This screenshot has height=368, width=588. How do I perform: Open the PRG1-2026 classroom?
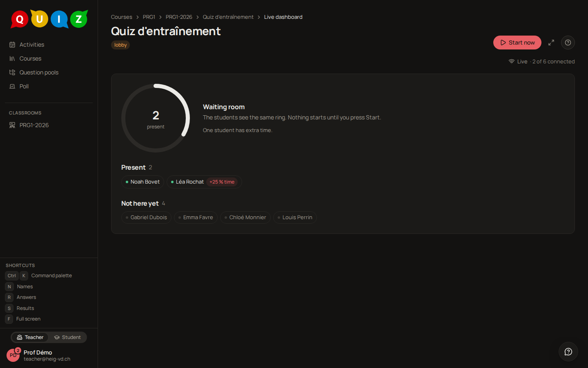(x=49, y=125)
